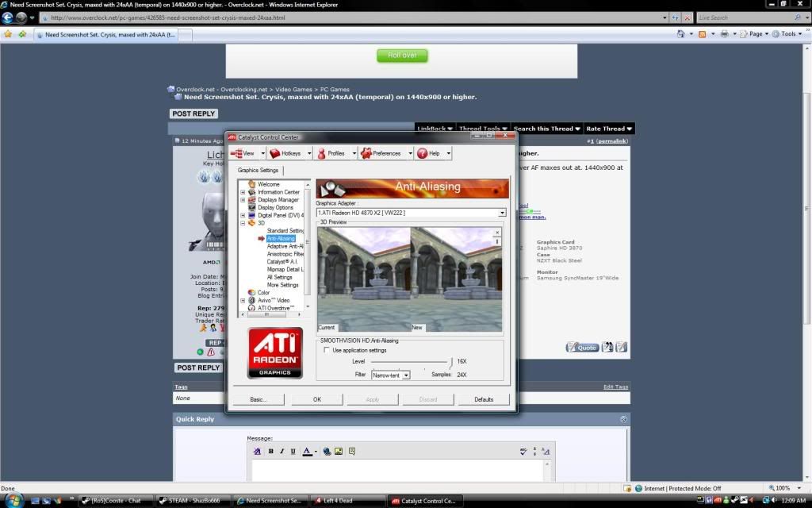The width and height of the screenshot is (812, 508).
Task: Expand the Hotkeys dropdown arrow
Action: 309,153
